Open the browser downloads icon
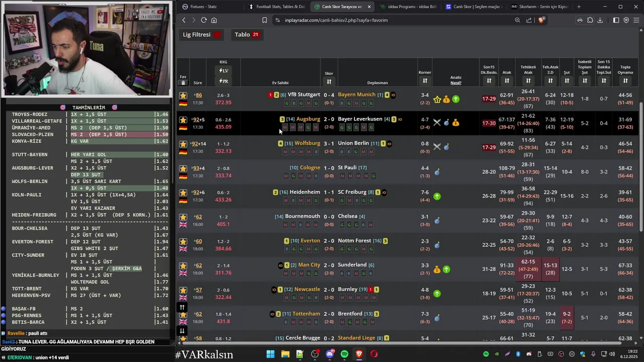 (x=600, y=20)
